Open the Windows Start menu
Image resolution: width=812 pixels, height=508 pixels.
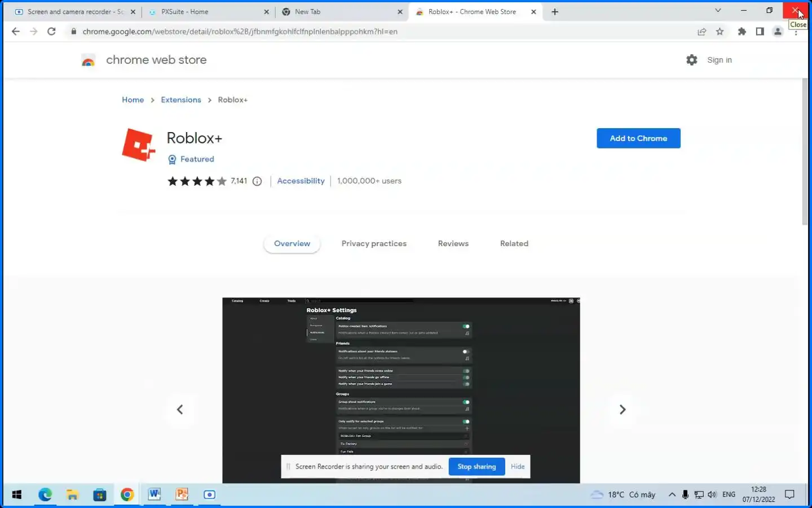pyautogui.click(x=17, y=495)
